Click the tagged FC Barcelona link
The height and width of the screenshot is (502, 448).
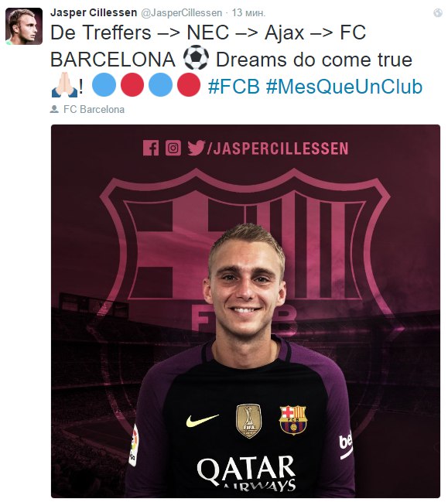(94, 110)
